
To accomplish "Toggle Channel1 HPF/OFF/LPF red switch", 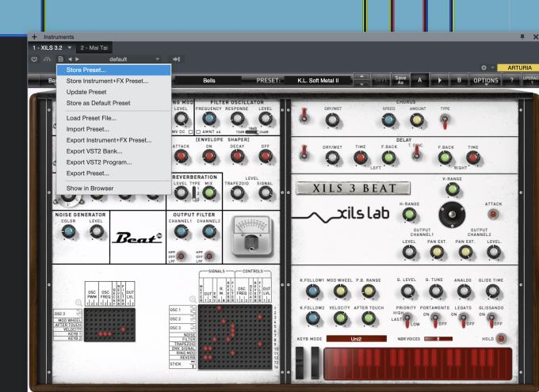I will click(181, 256).
